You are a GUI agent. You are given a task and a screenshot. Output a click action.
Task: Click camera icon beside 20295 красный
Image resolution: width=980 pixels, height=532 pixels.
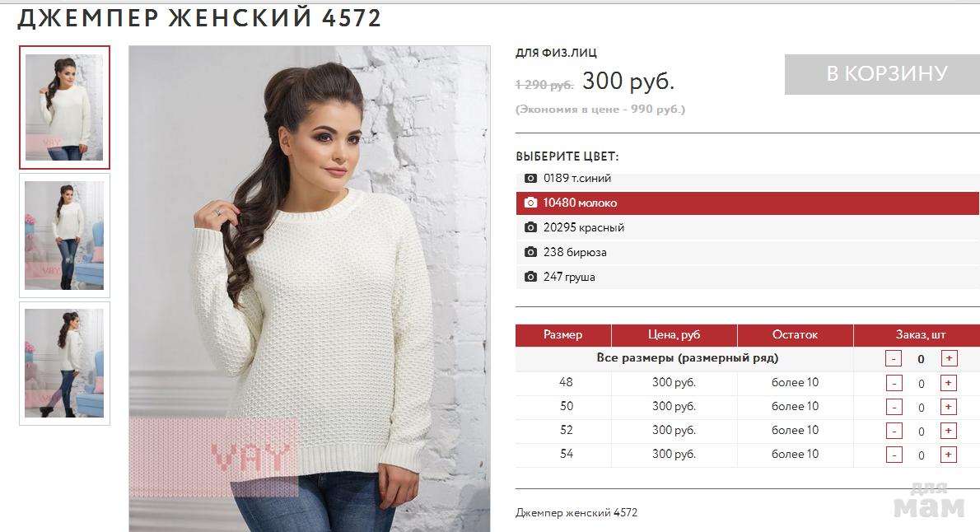click(x=530, y=227)
